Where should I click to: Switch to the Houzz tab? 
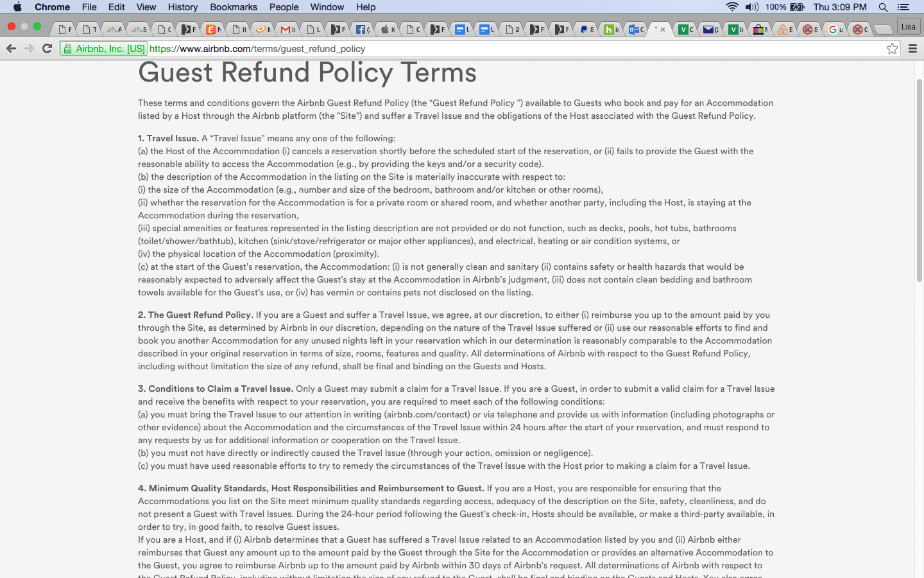tap(611, 30)
